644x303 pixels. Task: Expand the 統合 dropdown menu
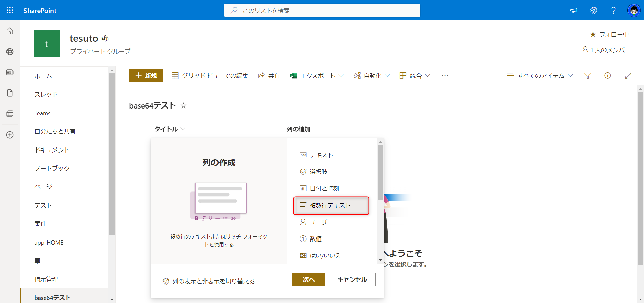tap(414, 75)
